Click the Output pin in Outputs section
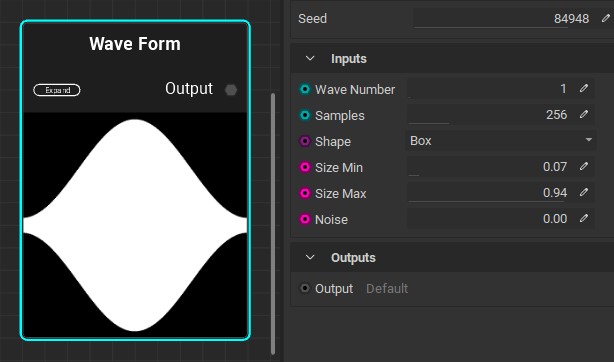The width and height of the screenshot is (614, 362). [305, 288]
